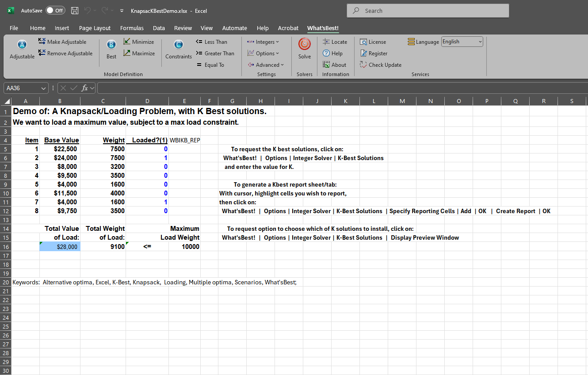Select the $22,500 base value cell
Viewport: 588px width, 375px height.
click(60, 149)
